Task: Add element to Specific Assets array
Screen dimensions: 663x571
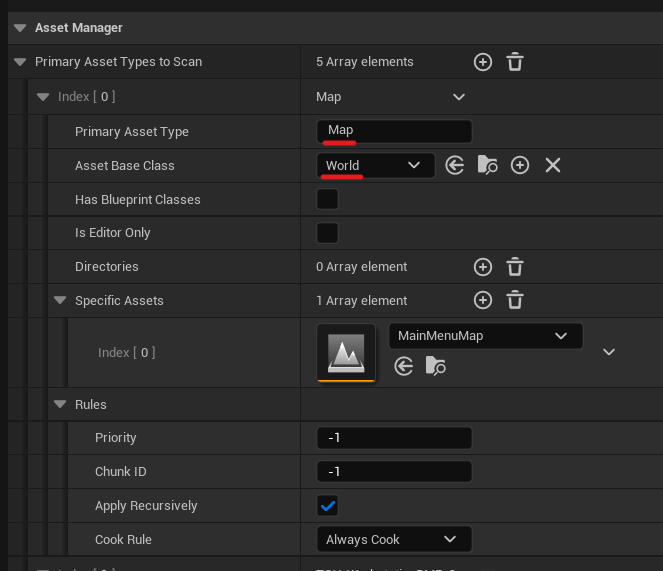Action: pyautogui.click(x=482, y=300)
